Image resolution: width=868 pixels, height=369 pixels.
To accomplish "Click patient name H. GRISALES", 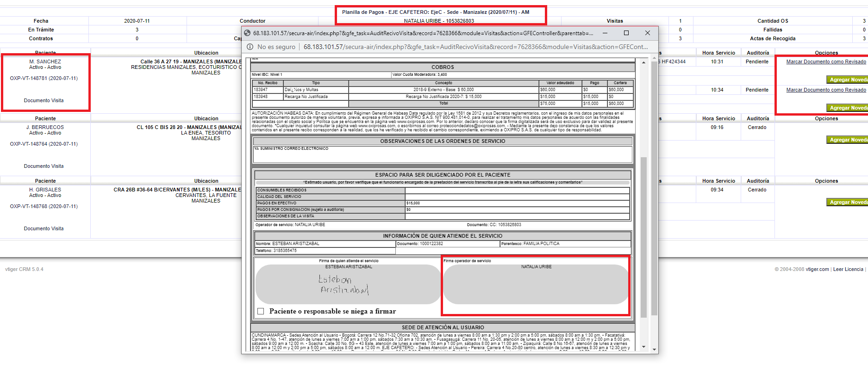I will [45, 190].
